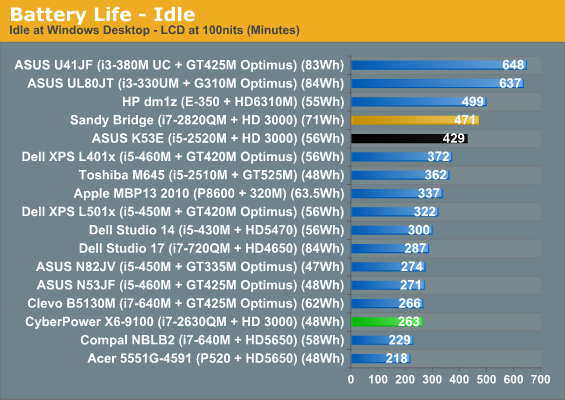
Task: Click the 429 value on black bar
Action: 454,139
